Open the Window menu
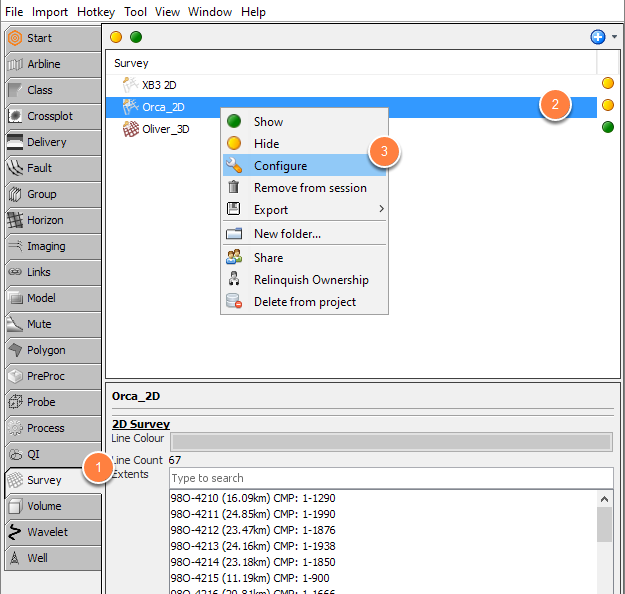This screenshot has width=625, height=594. point(210,12)
